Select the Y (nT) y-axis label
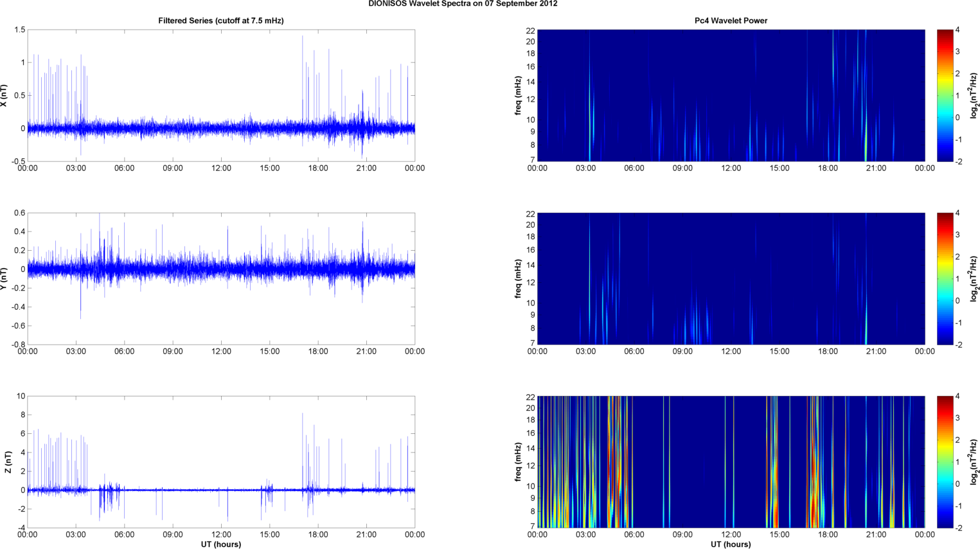The width and height of the screenshot is (980, 549). point(4,278)
